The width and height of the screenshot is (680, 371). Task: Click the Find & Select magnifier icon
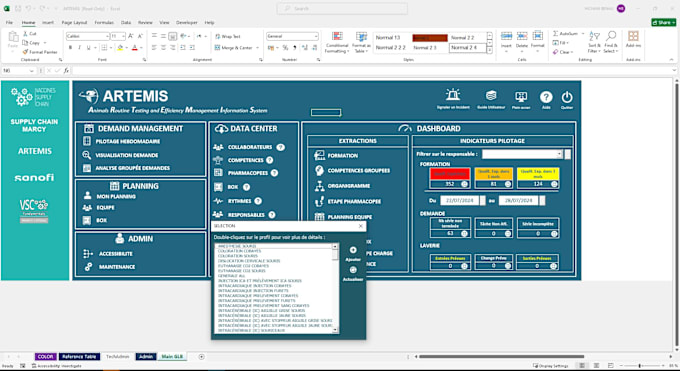coord(611,36)
